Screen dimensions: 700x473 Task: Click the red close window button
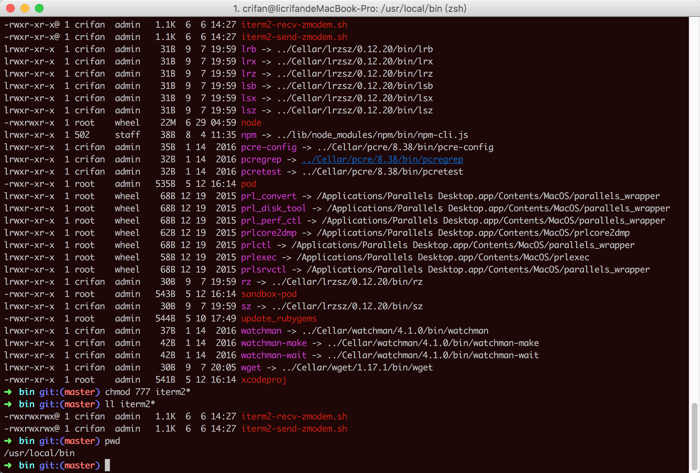tap(10, 8)
